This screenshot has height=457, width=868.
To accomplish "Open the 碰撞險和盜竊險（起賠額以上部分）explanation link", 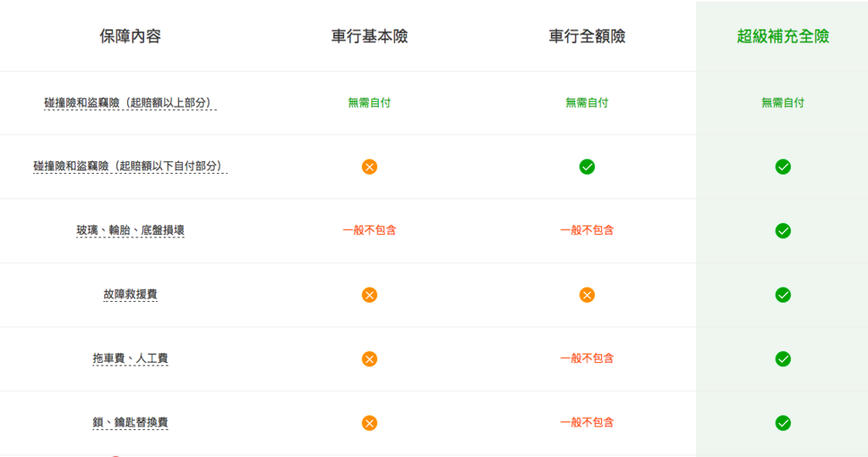I will coord(130,103).
